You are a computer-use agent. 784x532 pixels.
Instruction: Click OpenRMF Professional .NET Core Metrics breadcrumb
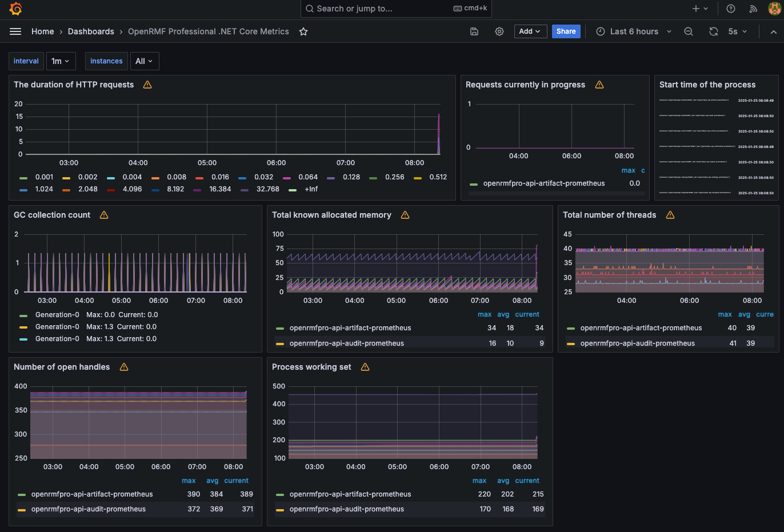pyautogui.click(x=209, y=31)
